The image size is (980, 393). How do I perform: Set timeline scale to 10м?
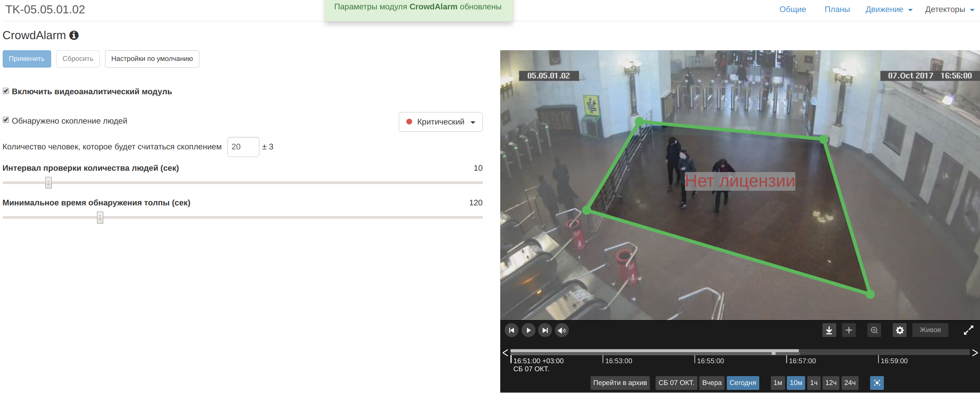tap(796, 383)
